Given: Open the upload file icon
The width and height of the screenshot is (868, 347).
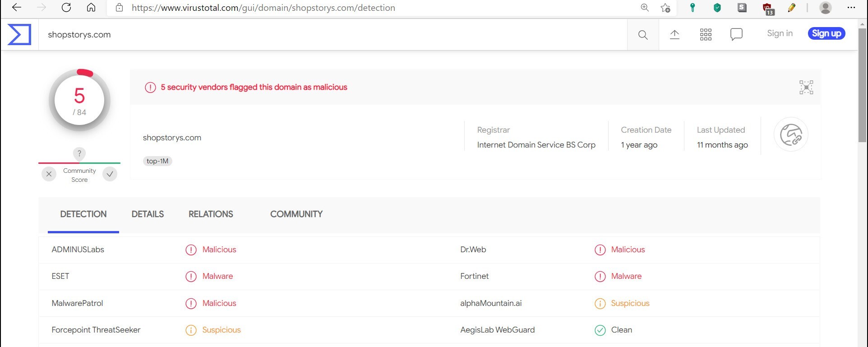Looking at the screenshot, I should click(674, 35).
